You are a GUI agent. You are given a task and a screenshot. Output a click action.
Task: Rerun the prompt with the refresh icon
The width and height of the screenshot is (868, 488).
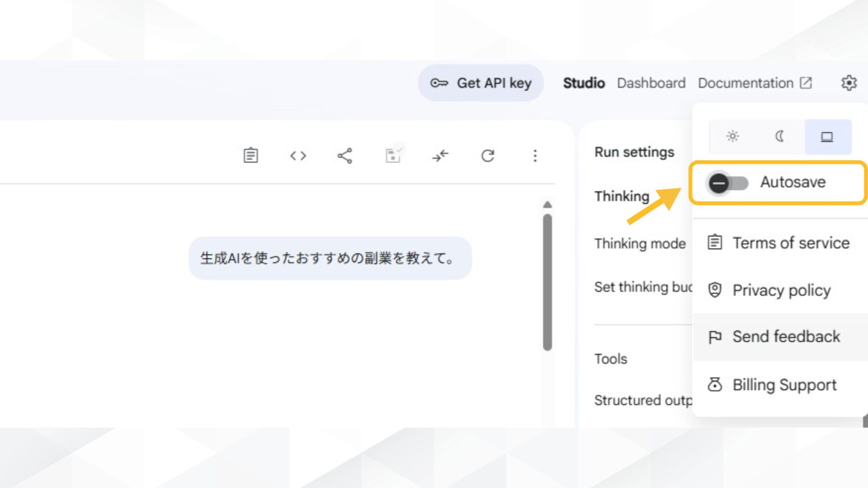click(488, 156)
